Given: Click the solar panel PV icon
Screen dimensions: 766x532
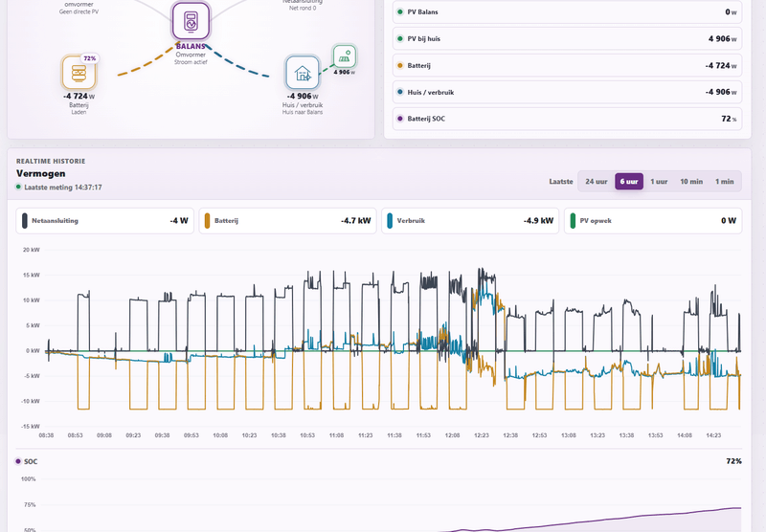Looking at the screenshot, I should pos(345,56).
